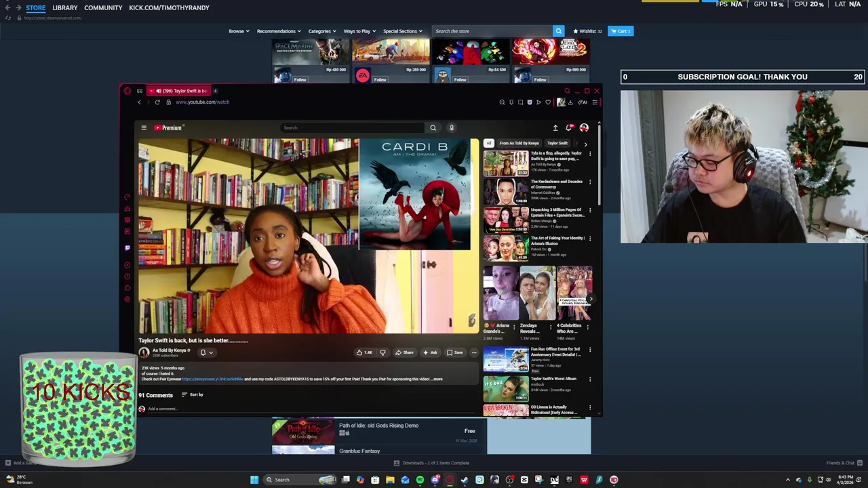Go back in Opera browser
The image size is (868, 488).
pyautogui.click(x=140, y=102)
